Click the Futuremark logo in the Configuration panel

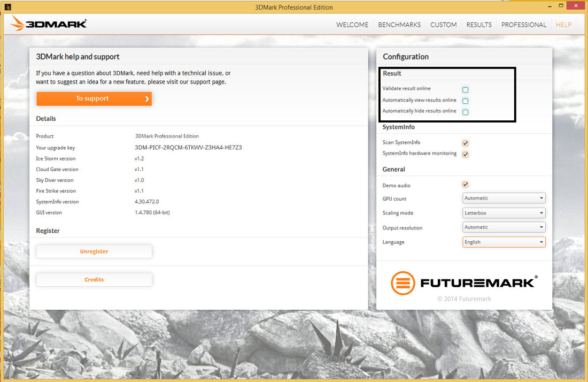coord(464,282)
